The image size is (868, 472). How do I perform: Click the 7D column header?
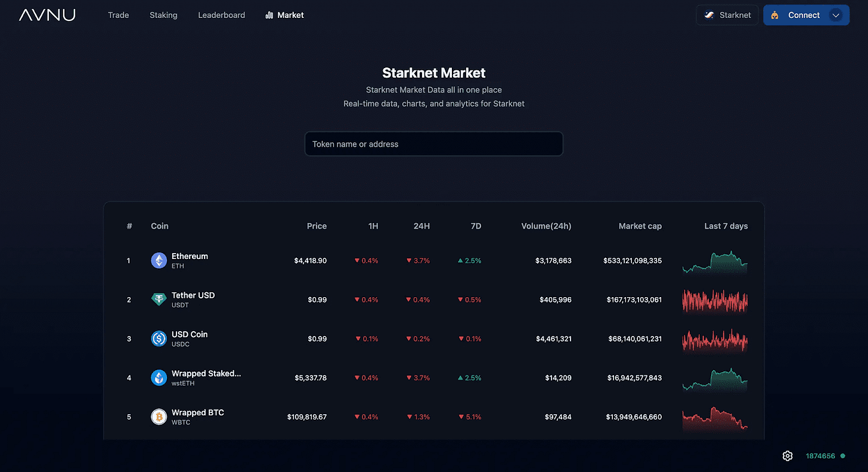tap(476, 226)
